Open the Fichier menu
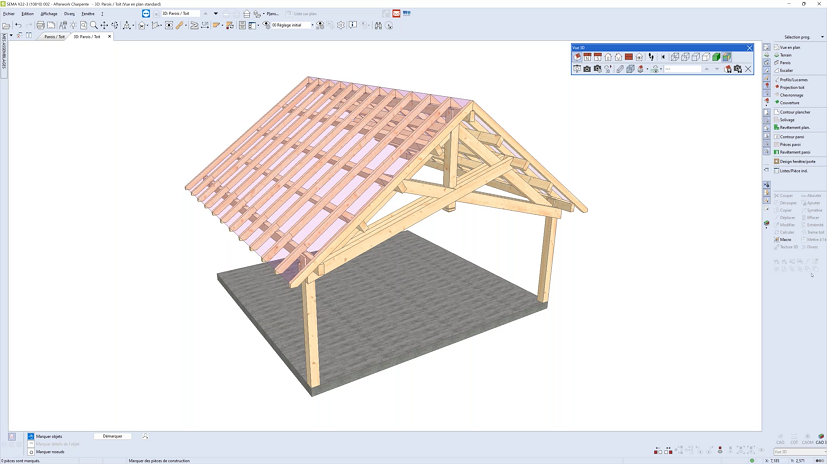Viewport: 827px width, 464px height. 8,14
